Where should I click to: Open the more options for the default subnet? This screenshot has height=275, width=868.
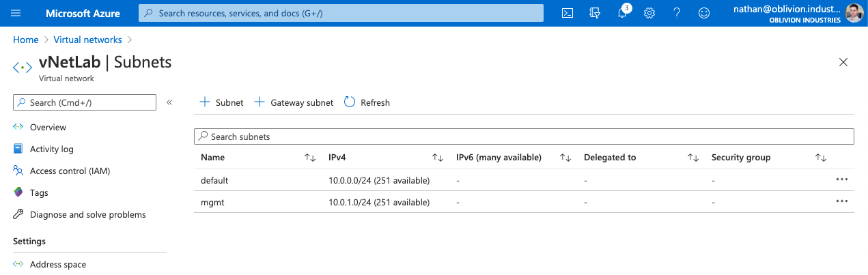pos(841,179)
